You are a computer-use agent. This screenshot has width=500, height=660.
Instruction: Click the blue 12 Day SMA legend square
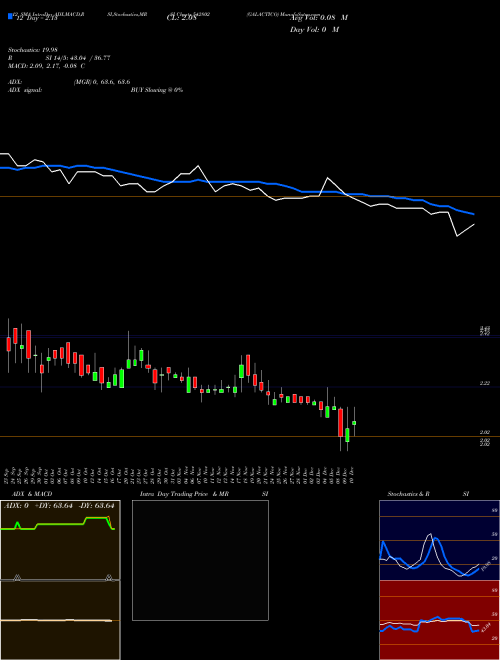click(x=10, y=16)
